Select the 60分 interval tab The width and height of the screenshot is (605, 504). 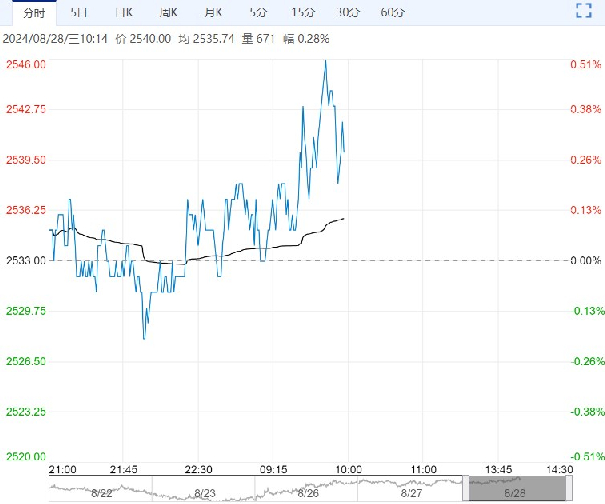pyautogui.click(x=392, y=12)
